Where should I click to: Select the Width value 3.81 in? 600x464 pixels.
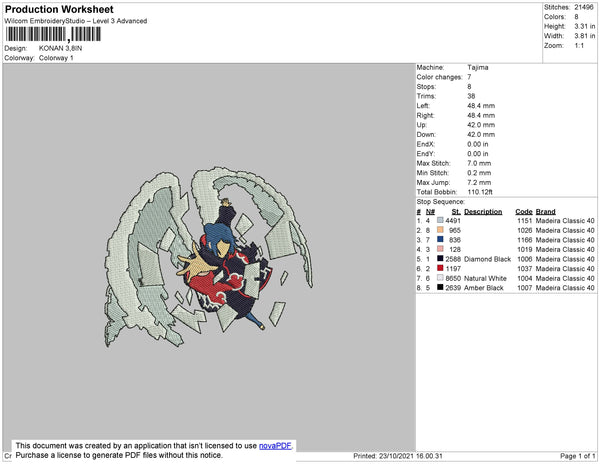pyautogui.click(x=585, y=36)
